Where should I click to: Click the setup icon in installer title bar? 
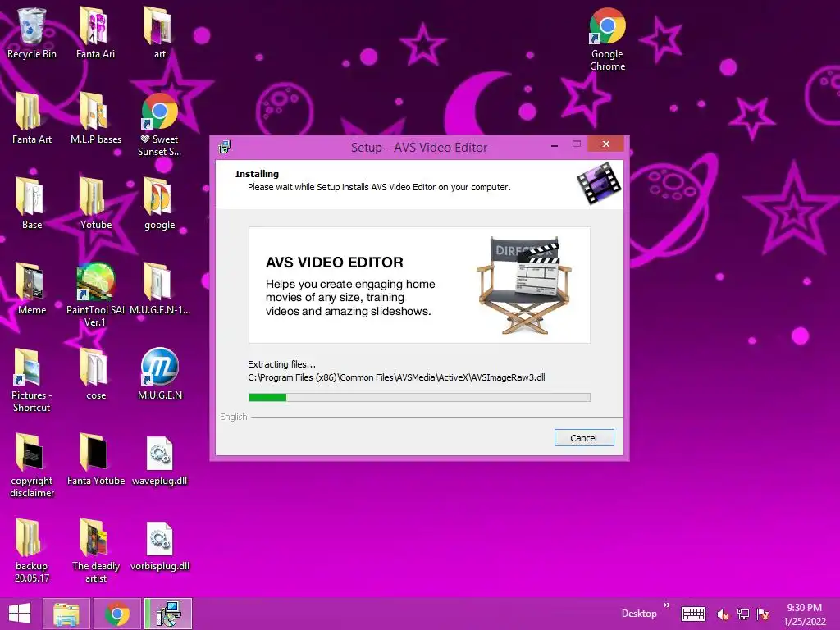[225, 147]
